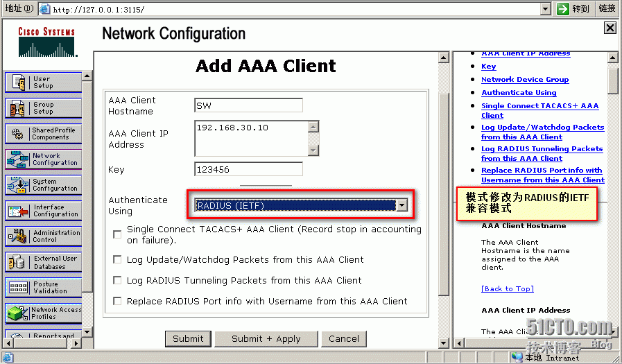The width and height of the screenshot is (622, 364).
Task: Open Authenticate Using help link
Action: [x=519, y=93]
